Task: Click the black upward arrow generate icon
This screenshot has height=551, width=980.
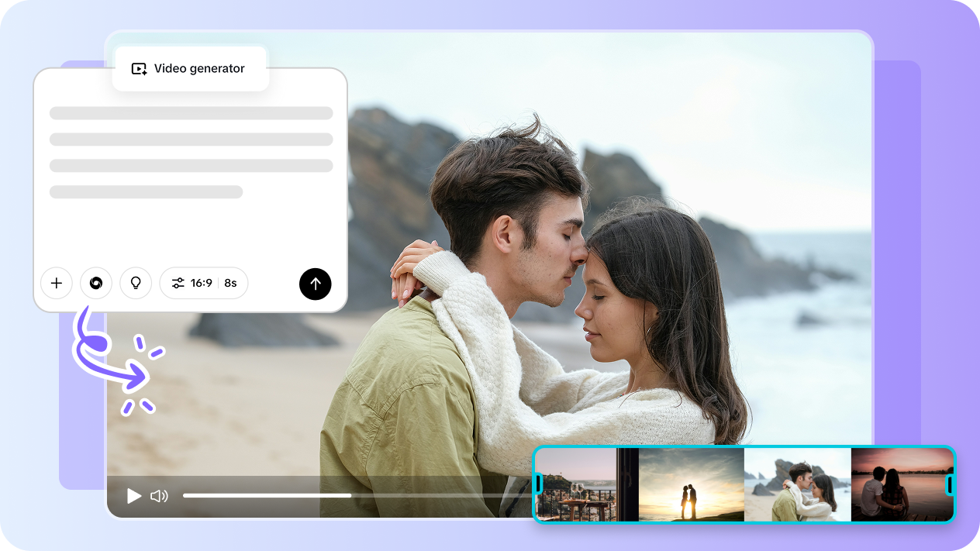Action: [315, 284]
